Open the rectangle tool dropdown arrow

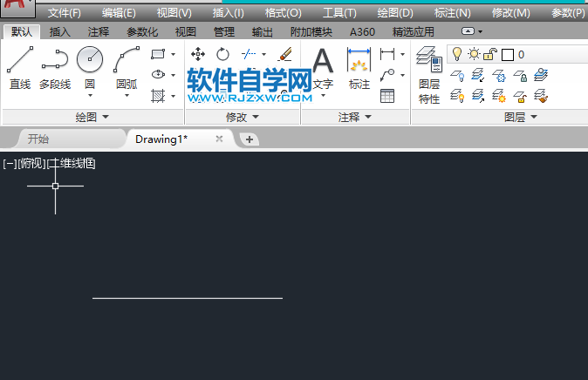174,54
